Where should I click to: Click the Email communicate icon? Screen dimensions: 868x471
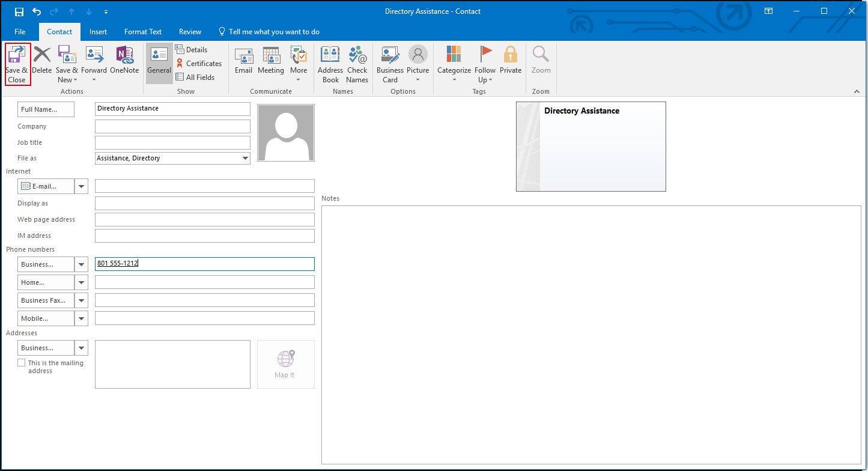(x=243, y=61)
